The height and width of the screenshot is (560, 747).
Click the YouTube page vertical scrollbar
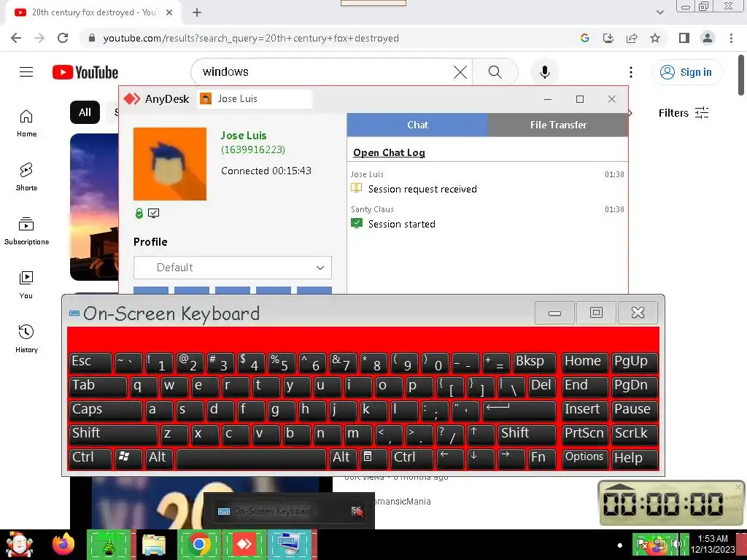click(x=741, y=75)
